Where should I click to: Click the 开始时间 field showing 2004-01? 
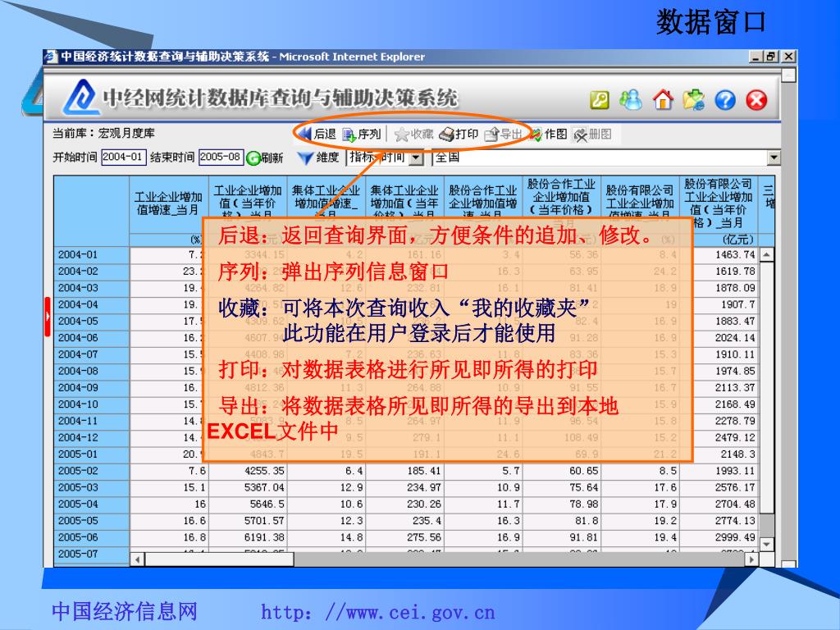pyautogui.click(x=124, y=157)
